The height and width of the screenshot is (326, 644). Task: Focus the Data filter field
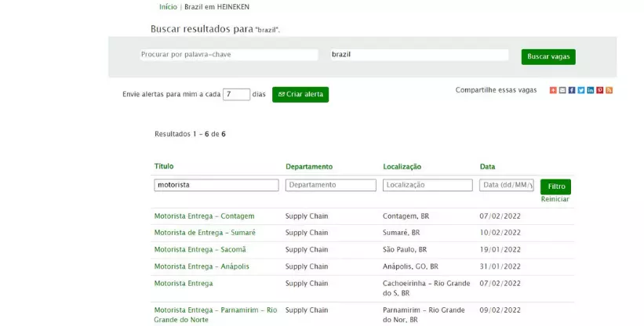507,185
